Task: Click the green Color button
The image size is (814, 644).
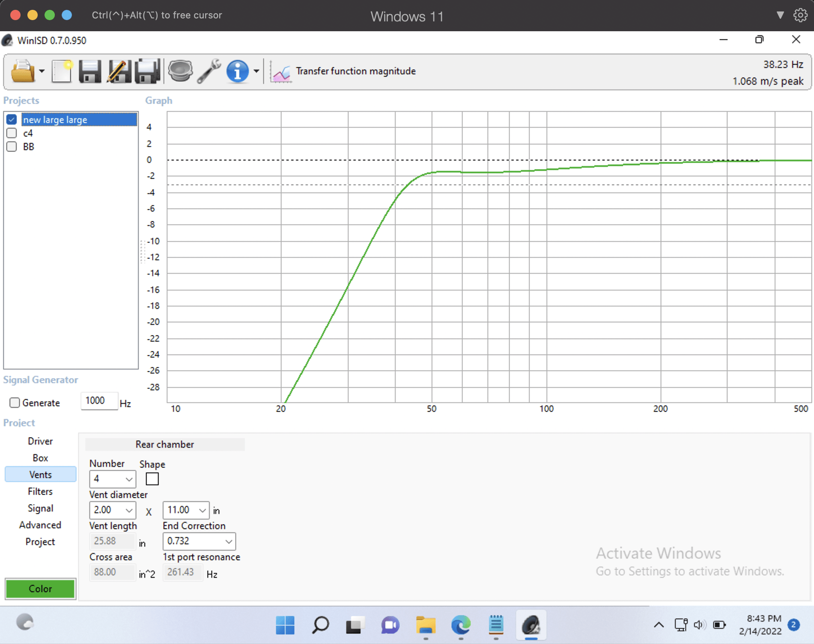Action: tap(40, 589)
